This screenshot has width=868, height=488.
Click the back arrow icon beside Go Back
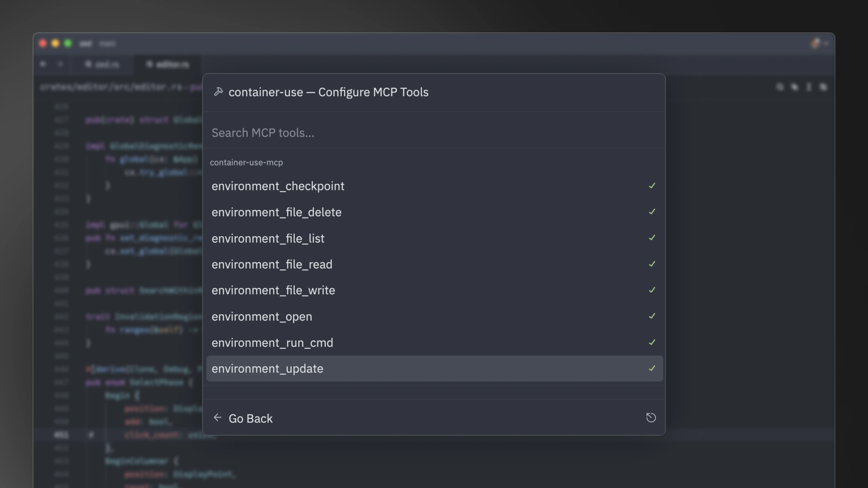pyautogui.click(x=218, y=418)
